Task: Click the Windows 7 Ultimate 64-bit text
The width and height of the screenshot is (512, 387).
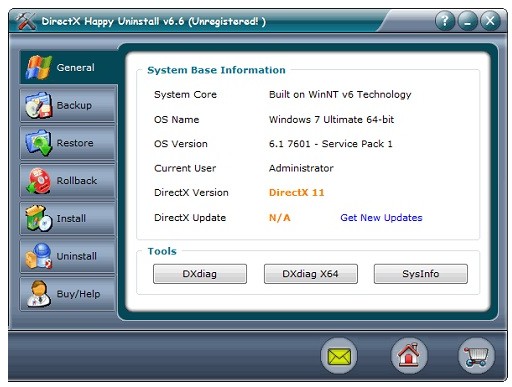Action: coord(331,120)
